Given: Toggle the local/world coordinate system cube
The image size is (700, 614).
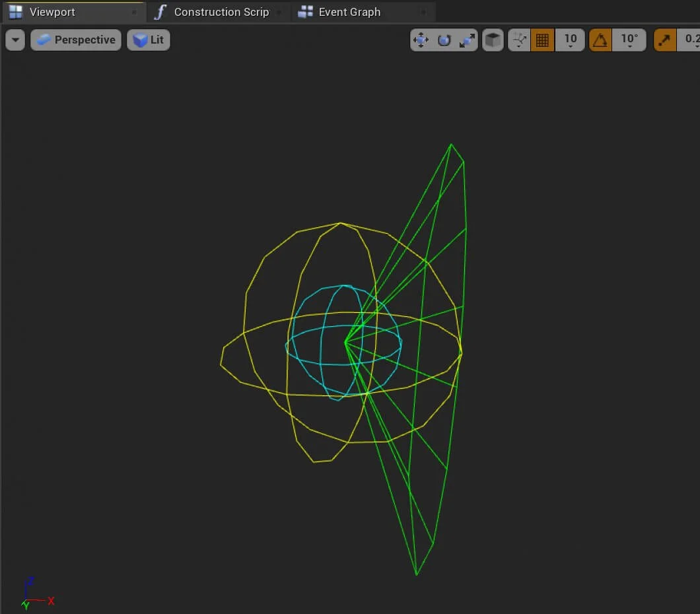Looking at the screenshot, I should tap(493, 40).
